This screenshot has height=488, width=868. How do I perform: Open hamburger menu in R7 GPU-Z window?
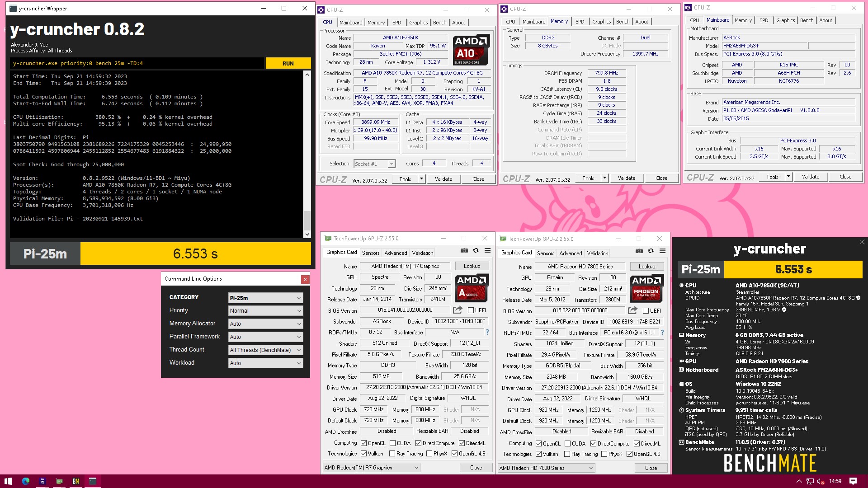[x=488, y=251]
